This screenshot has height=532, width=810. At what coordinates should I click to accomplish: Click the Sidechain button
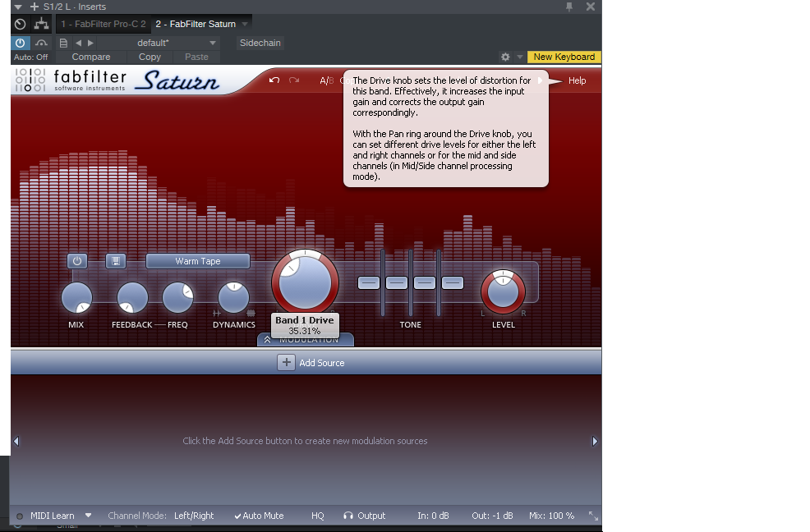(x=260, y=43)
